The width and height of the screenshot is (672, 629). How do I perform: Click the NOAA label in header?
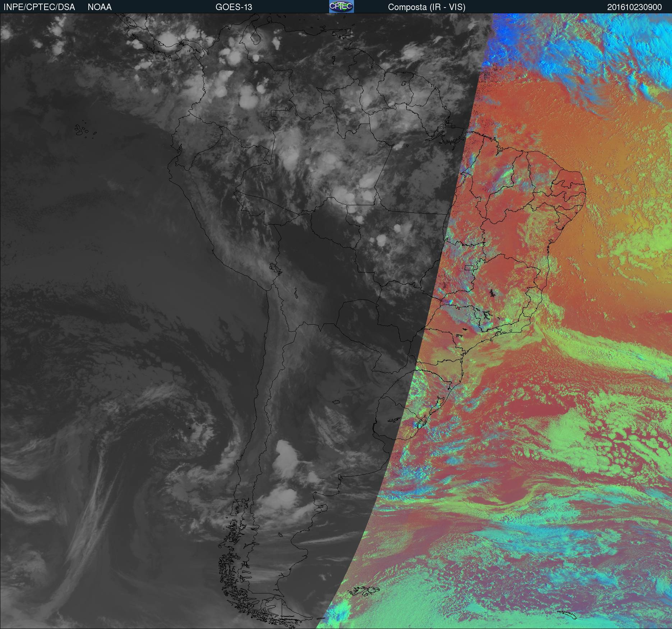(x=100, y=7)
